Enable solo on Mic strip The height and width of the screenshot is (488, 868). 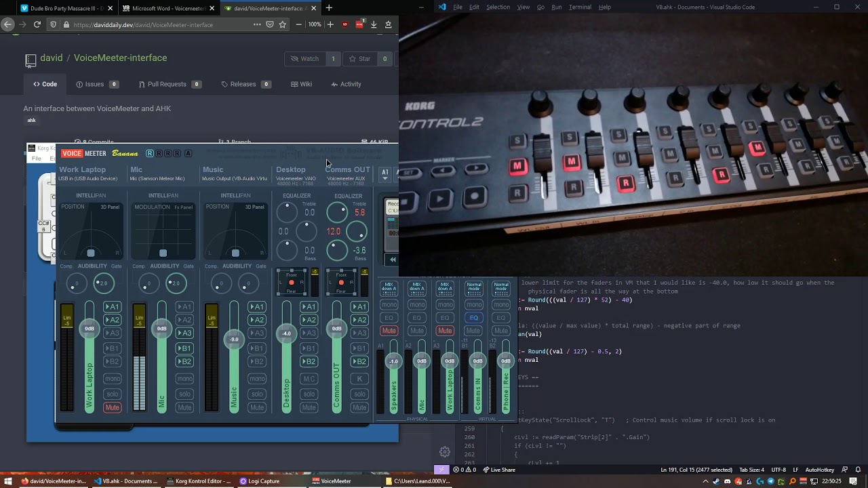184,394
